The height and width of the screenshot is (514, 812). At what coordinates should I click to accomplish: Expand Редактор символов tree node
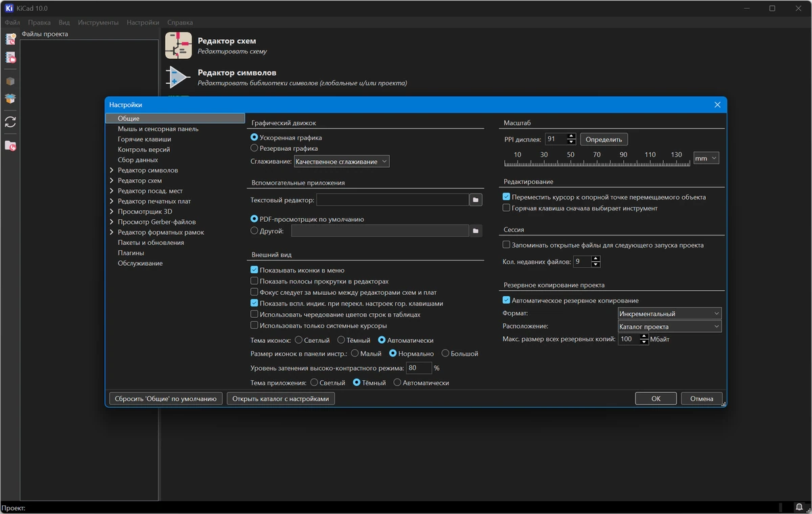click(112, 170)
